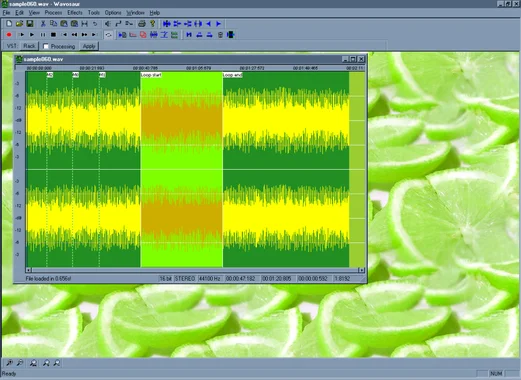Open a file with the folder icon

pyautogui.click(x=19, y=24)
